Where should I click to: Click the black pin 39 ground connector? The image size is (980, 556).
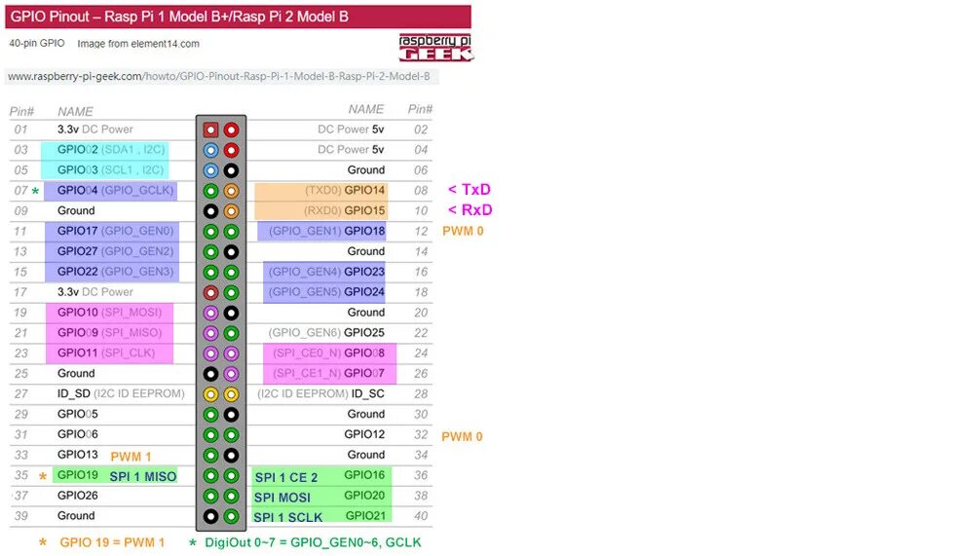[x=210, y=517]
